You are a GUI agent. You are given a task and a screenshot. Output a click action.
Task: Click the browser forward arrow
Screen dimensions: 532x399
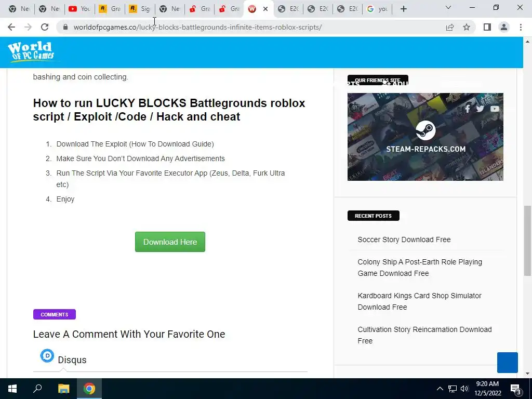(28, 27)
